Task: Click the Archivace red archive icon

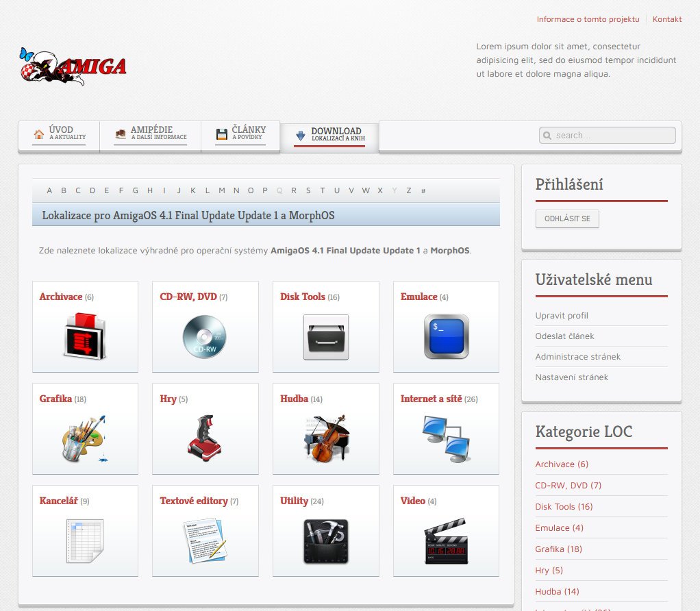Action: point(85,336)
